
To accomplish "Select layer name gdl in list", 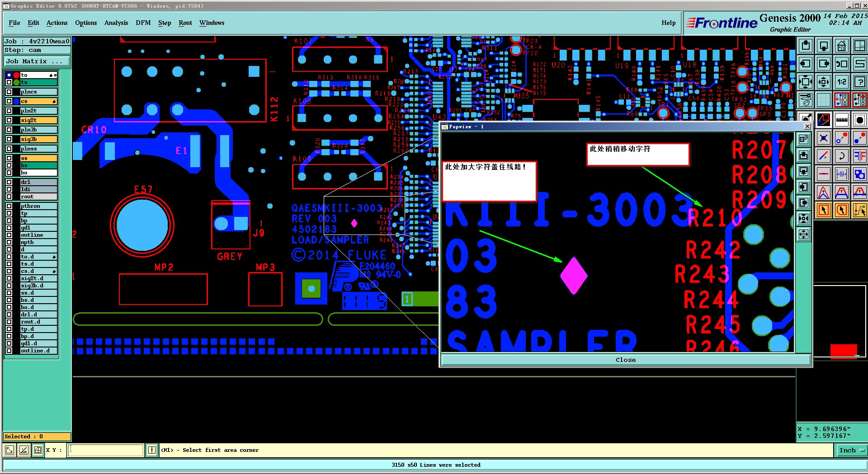I will tap(38, 228).
